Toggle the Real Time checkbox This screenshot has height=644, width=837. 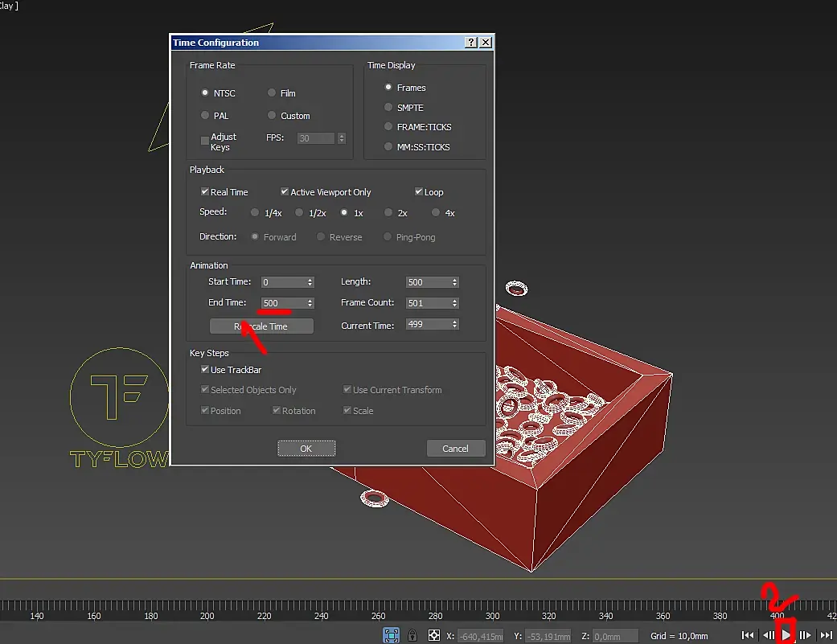coord(204,191)
